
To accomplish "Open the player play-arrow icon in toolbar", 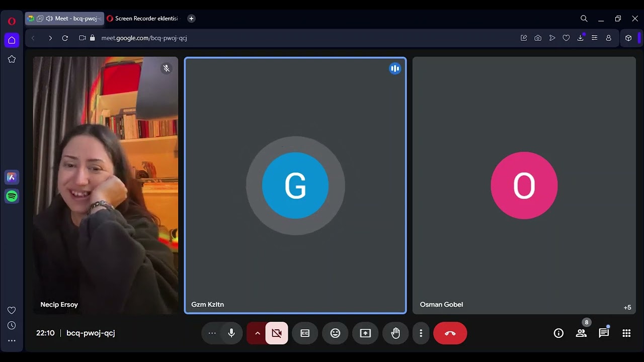I will coord(552,38).
